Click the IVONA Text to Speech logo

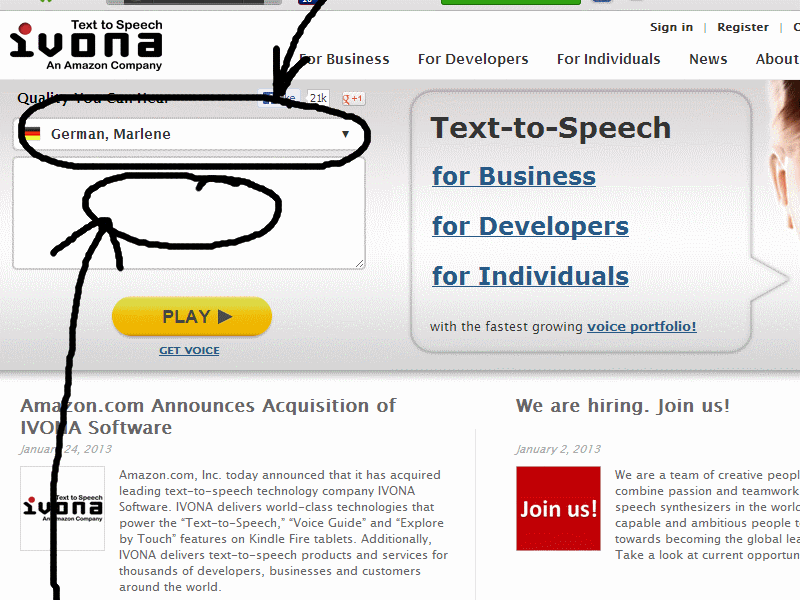(86, 45)
